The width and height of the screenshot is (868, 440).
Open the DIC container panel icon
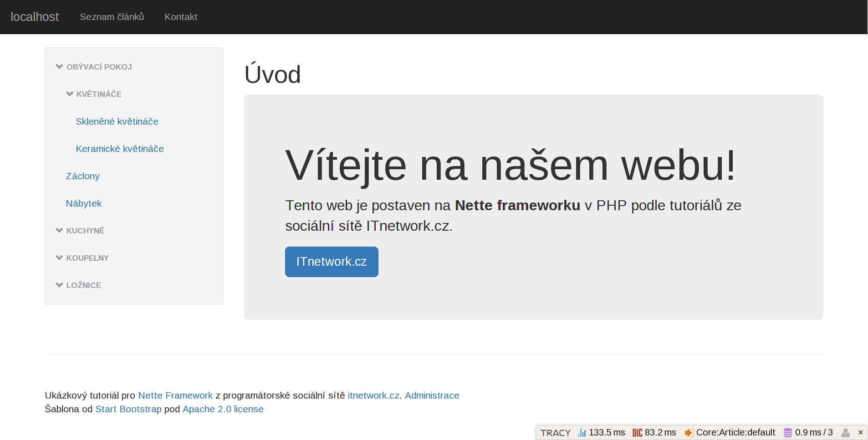pyautogui.click(x=637, y=433)
